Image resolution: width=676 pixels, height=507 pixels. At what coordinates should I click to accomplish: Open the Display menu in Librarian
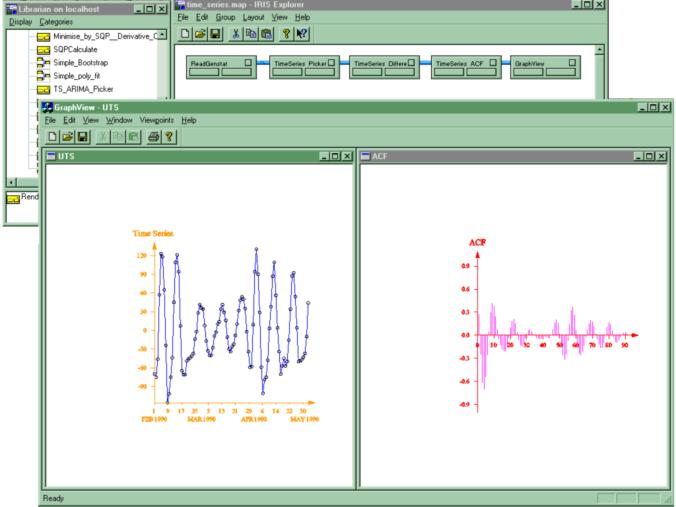(21, 20)
